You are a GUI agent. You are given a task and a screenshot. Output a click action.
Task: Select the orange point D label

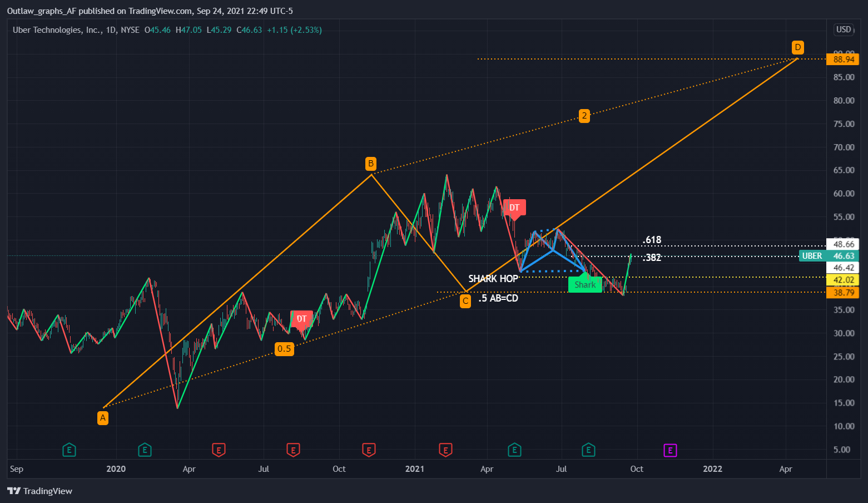click(x=797, y=47)
